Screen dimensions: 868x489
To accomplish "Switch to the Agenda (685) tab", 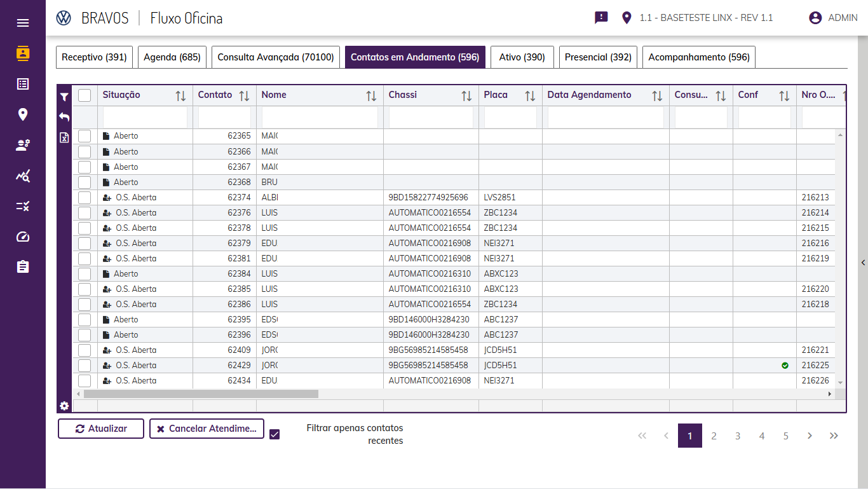I will (x=172, y=57).
